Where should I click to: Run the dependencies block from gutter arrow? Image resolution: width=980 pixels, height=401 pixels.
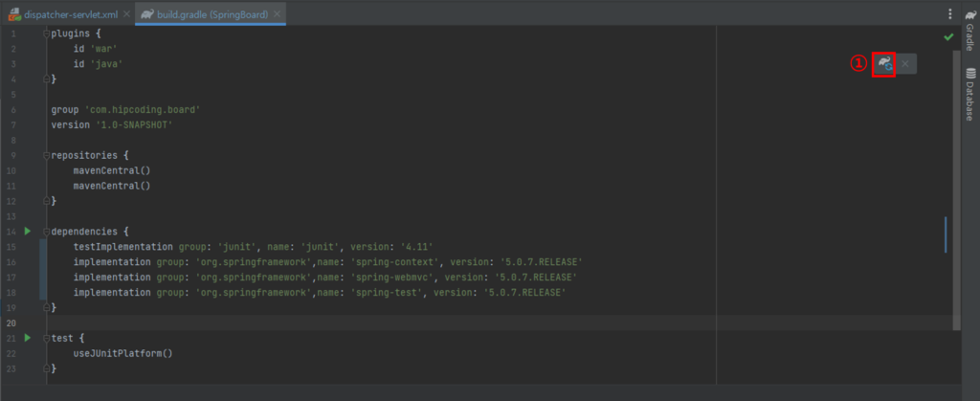coord(28,232)
